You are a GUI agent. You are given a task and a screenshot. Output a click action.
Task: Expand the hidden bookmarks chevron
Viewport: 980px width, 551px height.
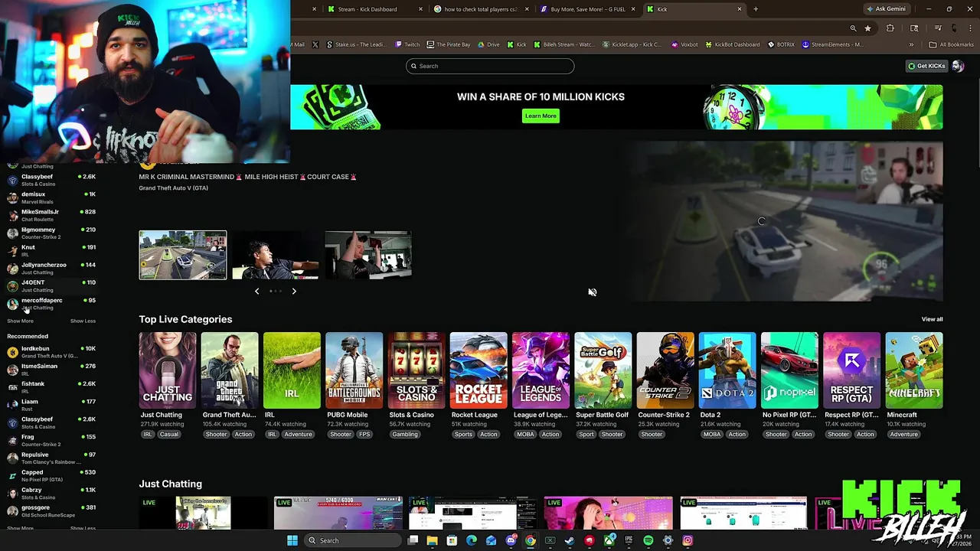(x=911, y=44)
